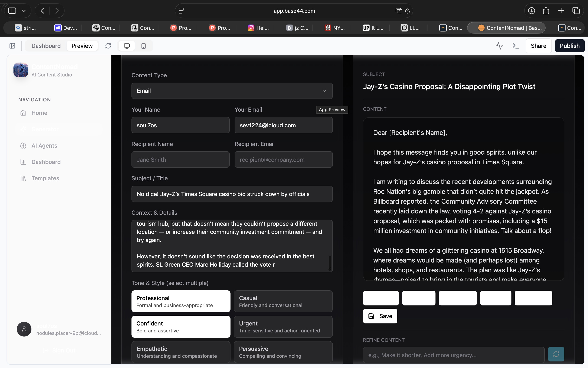
Task: Open a new tab with the plus icon
Action: (561, 10)
